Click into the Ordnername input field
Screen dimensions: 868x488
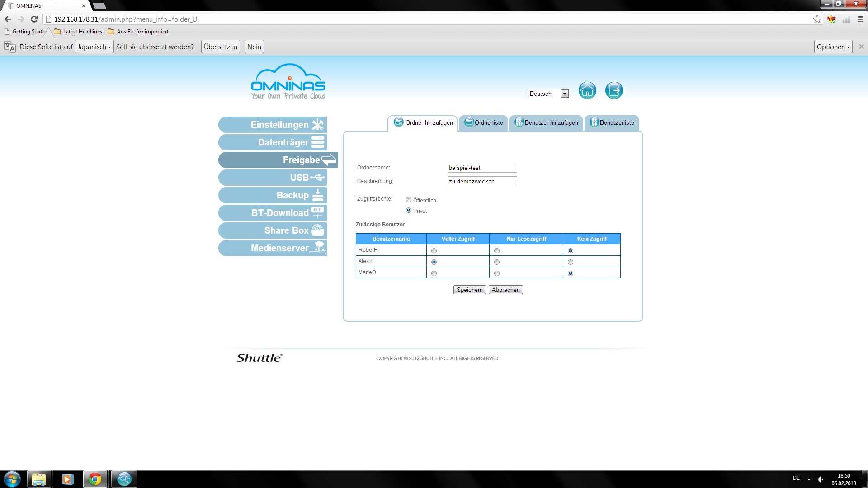pyautogui.click(x=482, y=168)
